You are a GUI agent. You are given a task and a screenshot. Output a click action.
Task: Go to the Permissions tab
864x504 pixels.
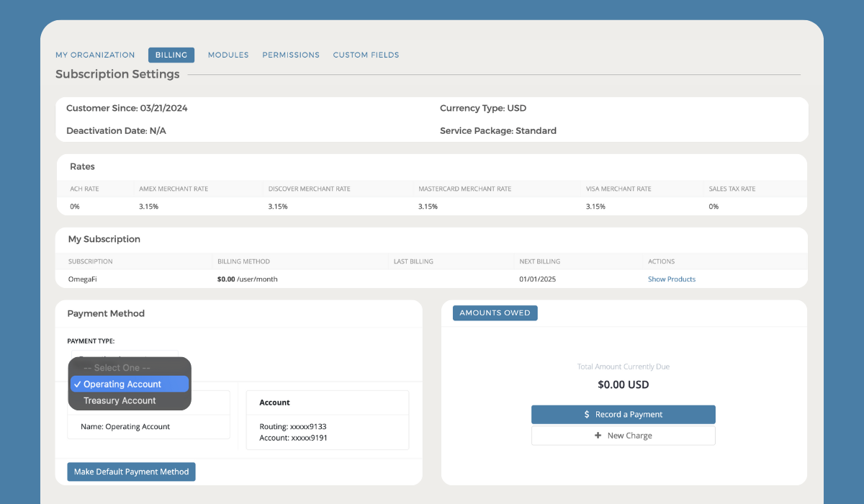tap(291, 55)
